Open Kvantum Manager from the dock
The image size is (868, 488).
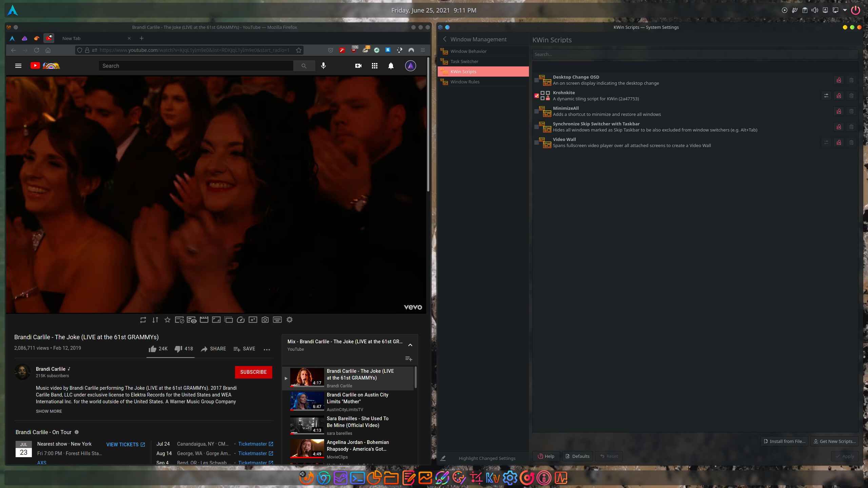tap(493, 478)
